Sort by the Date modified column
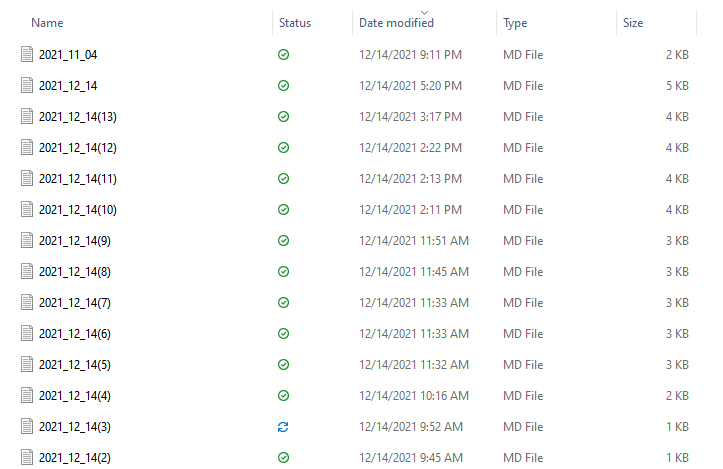 396,23
